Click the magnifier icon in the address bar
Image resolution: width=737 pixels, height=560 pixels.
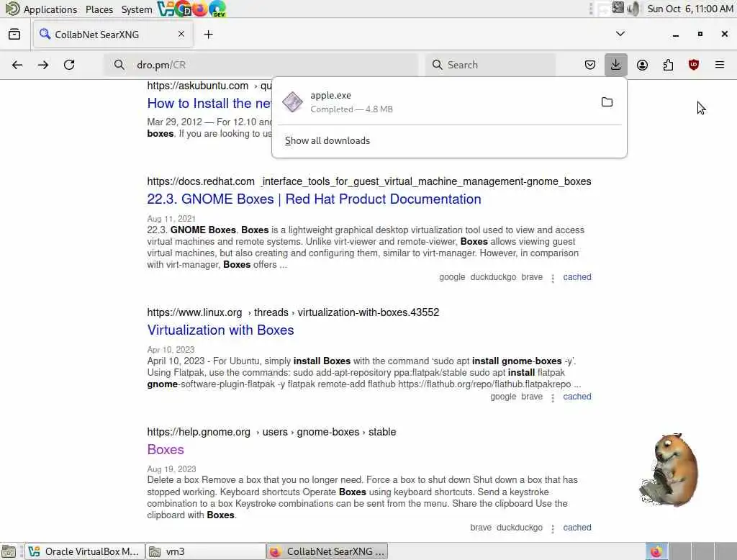119,65
